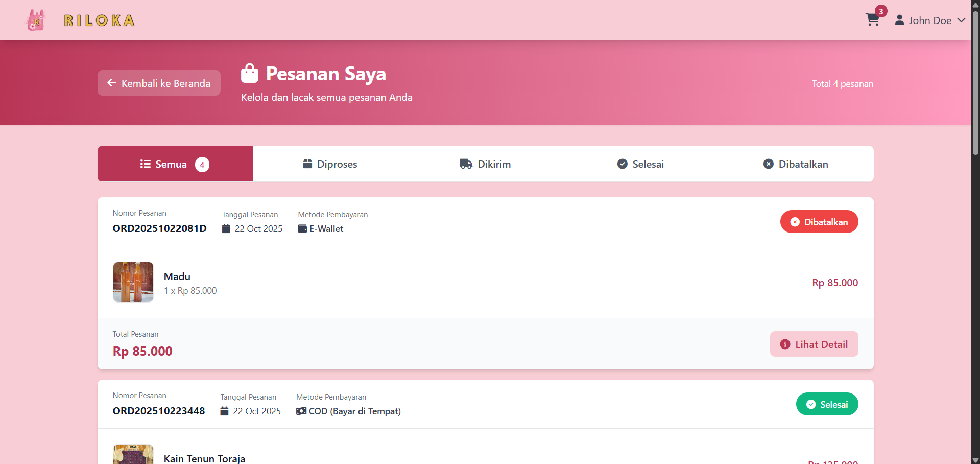The width and height of the screenshot is (980, 464).
Task: Filter orders by Dibatalkan tab
Action: pos(796,164)
